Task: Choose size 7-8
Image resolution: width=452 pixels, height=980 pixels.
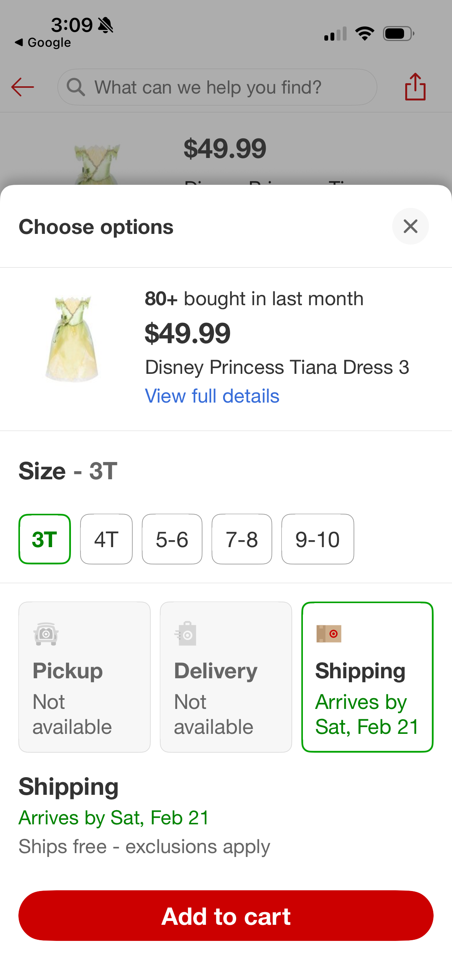Action: click(242, 539)
